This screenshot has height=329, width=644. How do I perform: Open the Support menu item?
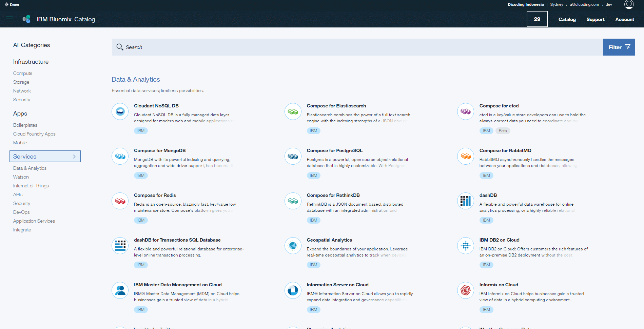[595, 19]
